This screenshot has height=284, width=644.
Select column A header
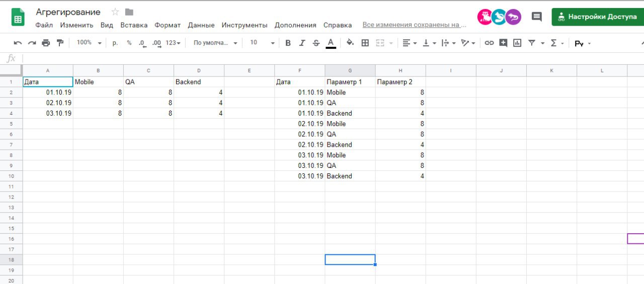[x=48, y=71]
